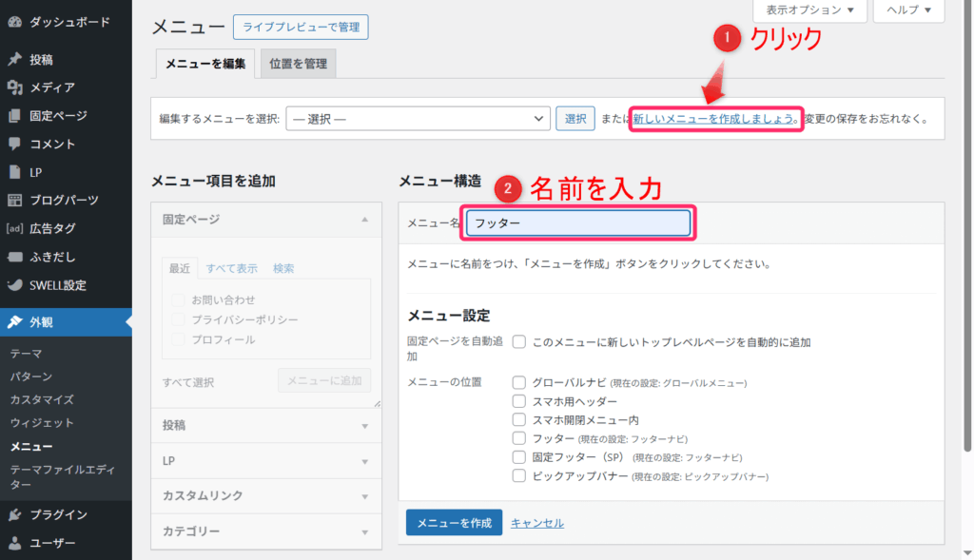The image size is (974, 560).
Task: Click the メニューに追加 button
Action: point(324,380)
